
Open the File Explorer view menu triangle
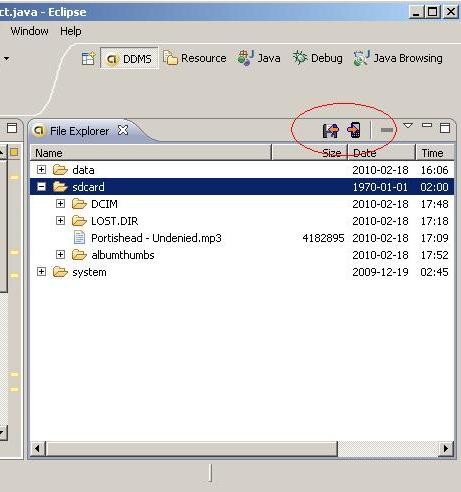408,126
